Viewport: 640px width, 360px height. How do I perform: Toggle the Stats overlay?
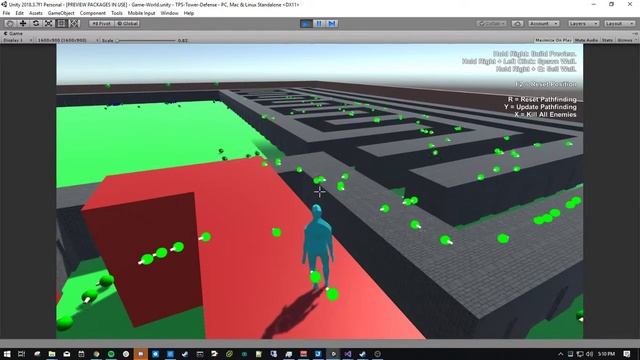point(607,40)
